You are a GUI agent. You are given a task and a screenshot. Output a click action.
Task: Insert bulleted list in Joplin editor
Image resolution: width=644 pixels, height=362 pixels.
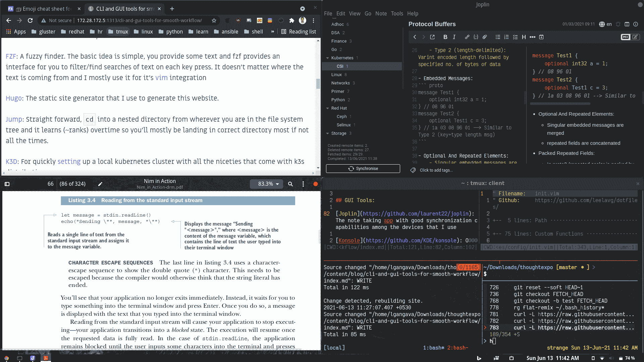[498, 37]
